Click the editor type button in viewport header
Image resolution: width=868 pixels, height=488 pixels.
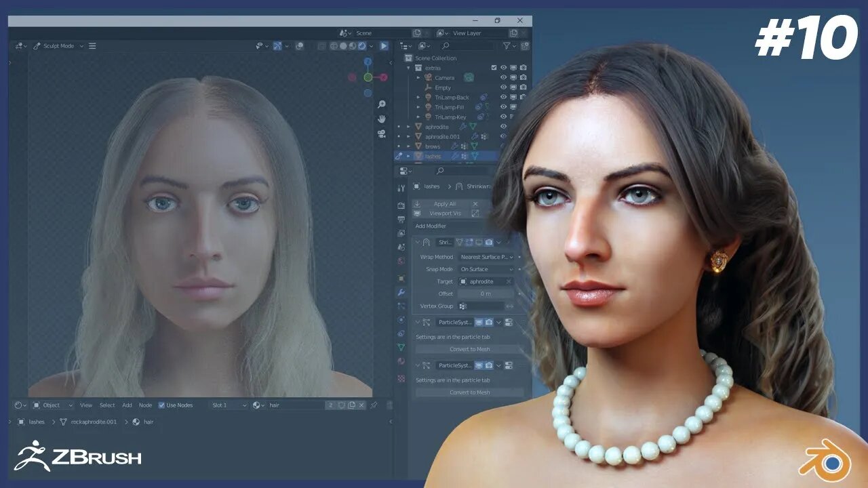pos(20,46)
